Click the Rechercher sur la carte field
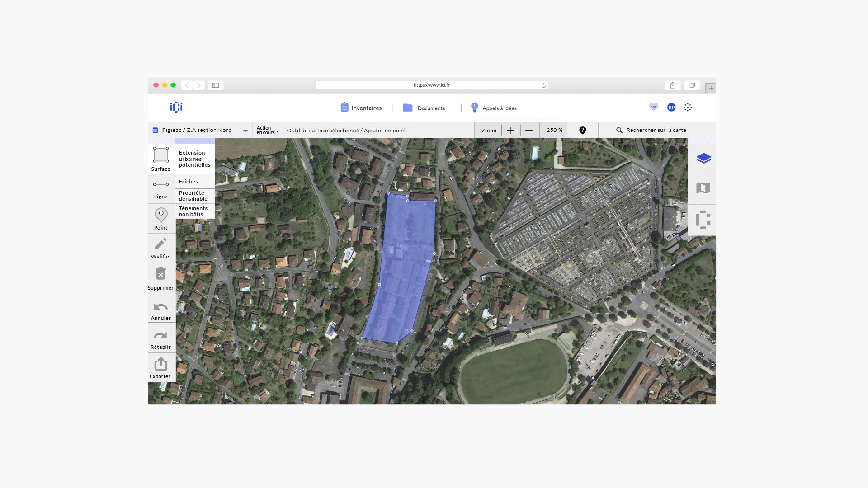Screen dimensions: 868x488 click(656, 130)
